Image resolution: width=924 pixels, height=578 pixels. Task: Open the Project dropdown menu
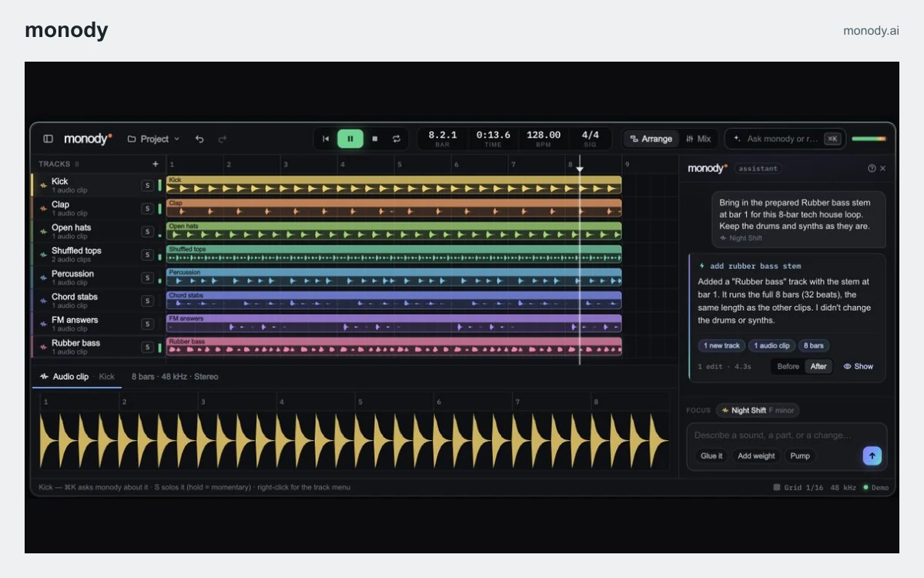153,139
